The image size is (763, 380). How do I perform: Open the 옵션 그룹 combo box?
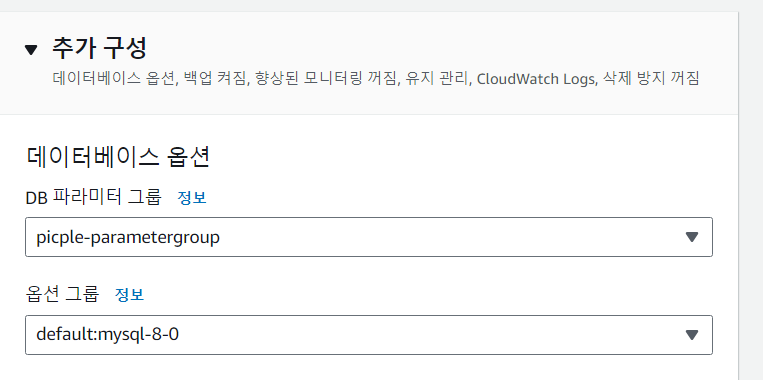(x=369, y=335)
